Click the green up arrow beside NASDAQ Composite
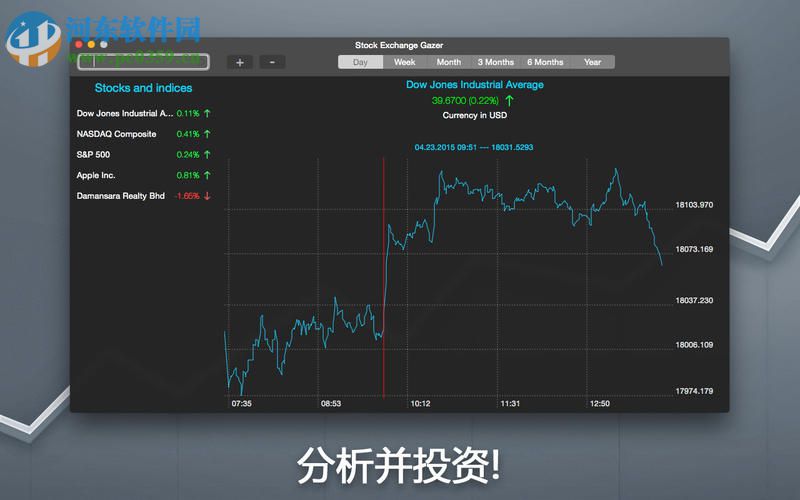800x500 pixels. pos(207,134)
